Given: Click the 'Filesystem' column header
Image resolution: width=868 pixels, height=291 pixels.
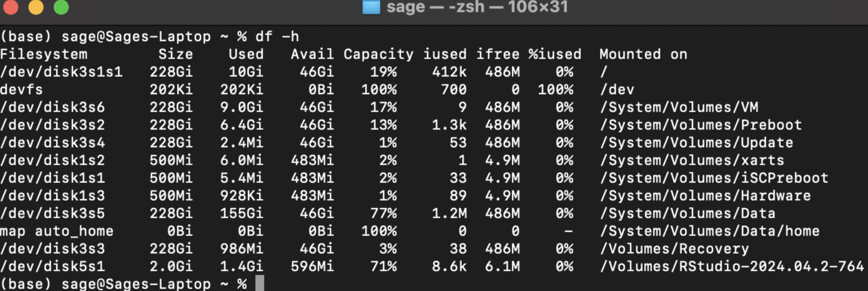Looking at the screenshot, I should (44, 54).
